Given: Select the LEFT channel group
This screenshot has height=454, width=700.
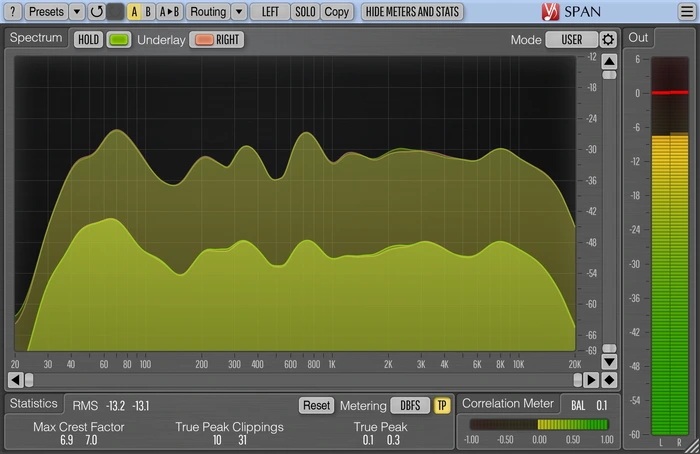Looking at the screenshot, I should [269, 12].
